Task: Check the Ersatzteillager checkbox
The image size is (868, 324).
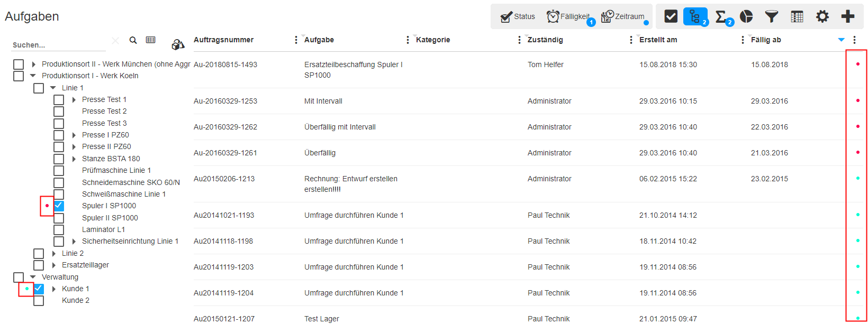Action: pos(39,265)
